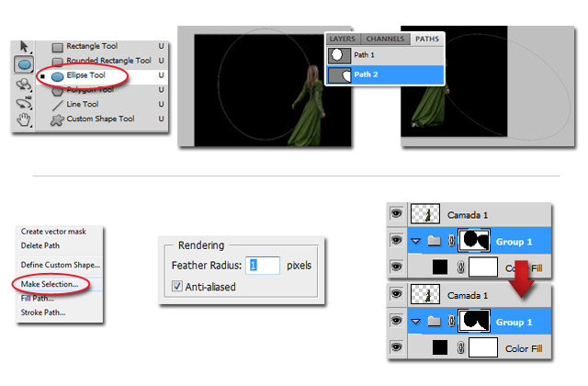588x386 pixels.
Task: Click Group 1 folder icon, lower layers panel
Action: (x=435, y=321)
